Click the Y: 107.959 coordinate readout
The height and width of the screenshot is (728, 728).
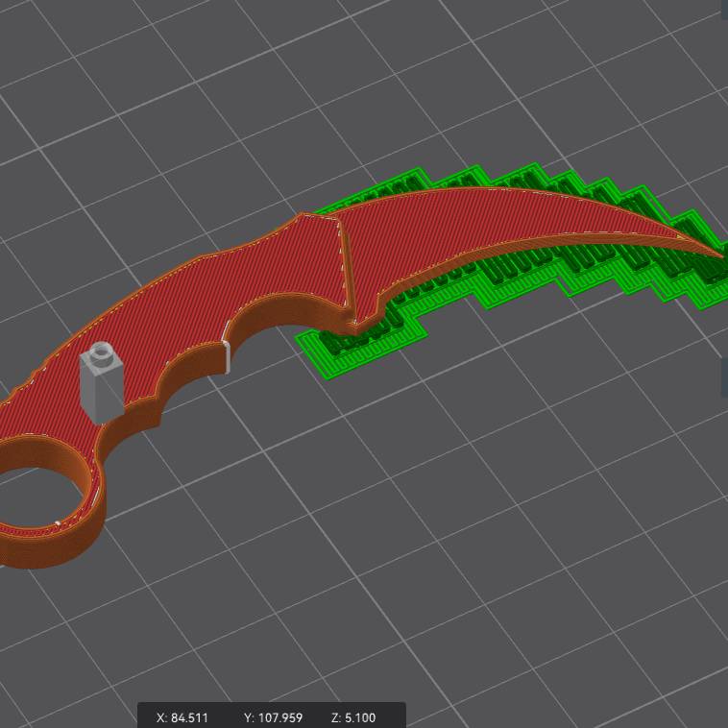tap(273, 717)
